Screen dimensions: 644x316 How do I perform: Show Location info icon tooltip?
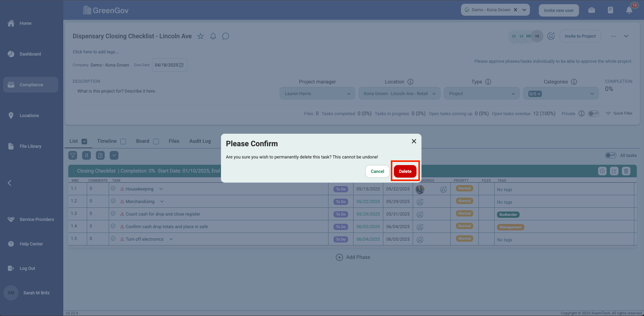(x=411, y=82)
